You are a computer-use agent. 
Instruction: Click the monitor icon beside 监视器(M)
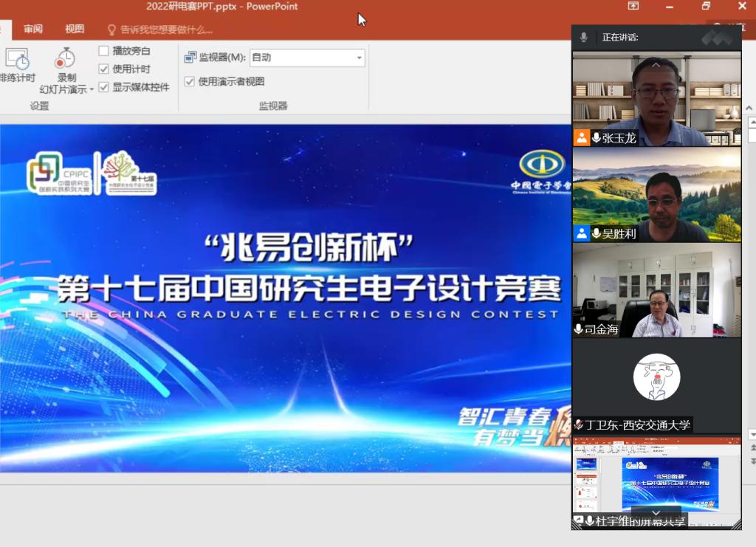[x=190, y=58]
